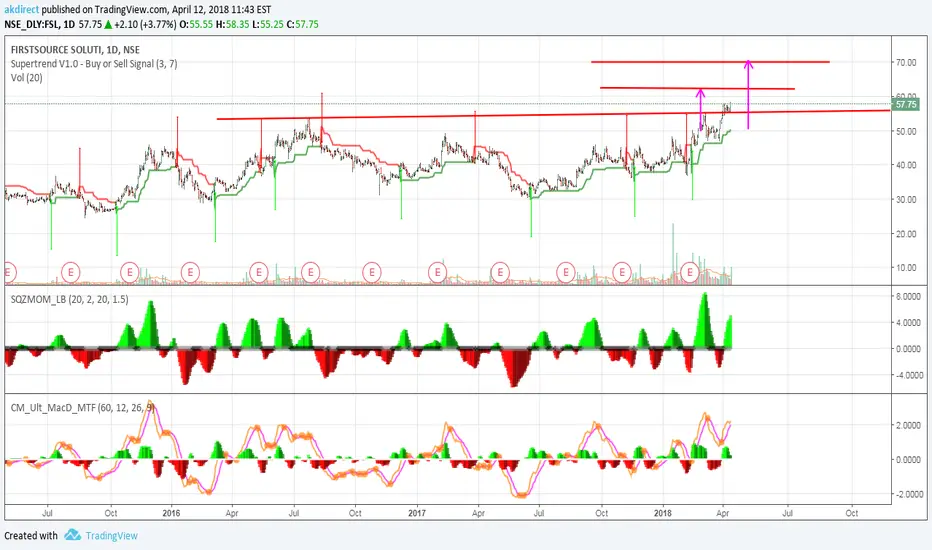932x550 pixels.
Task: Open the TradingView link at bottom
Action: click(111, 536)
